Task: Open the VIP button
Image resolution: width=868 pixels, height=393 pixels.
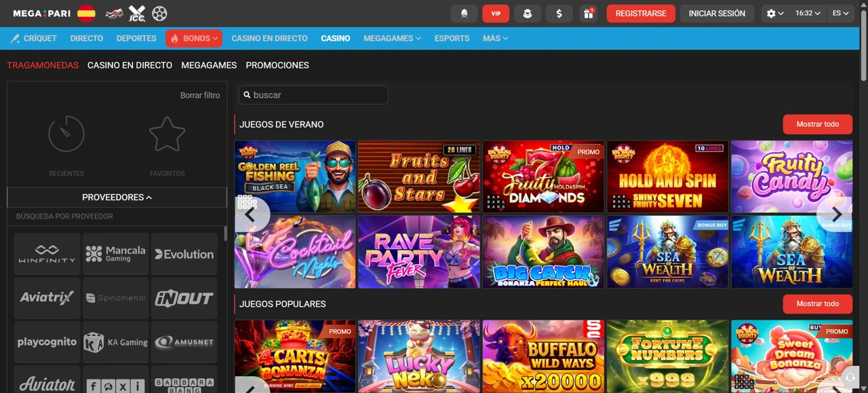Action: click(496, 14)
